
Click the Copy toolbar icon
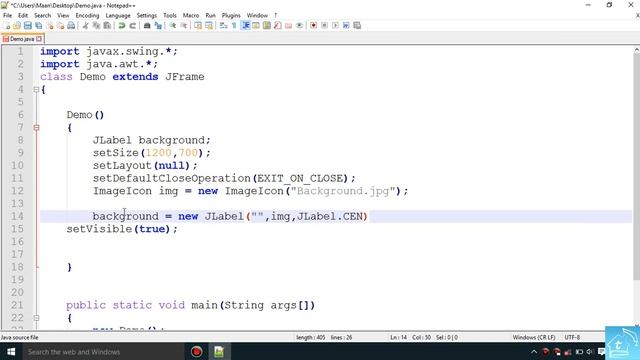(96, 25)
